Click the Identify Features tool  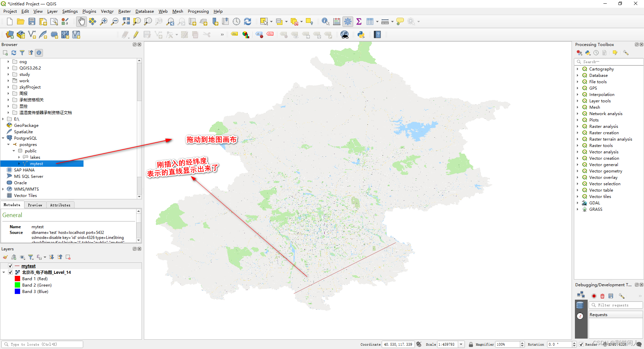point(325,21)
